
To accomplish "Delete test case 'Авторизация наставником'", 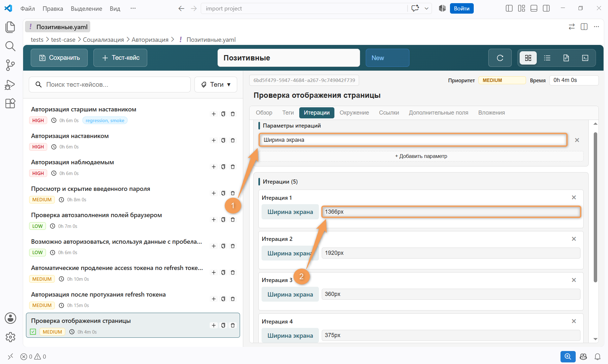I will click(233, 140).
